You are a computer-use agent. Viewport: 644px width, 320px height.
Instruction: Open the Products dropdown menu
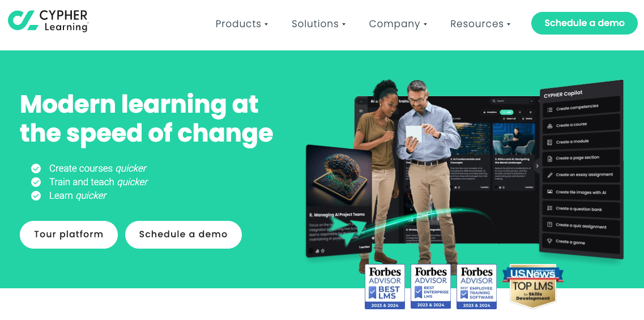[241, 24]
